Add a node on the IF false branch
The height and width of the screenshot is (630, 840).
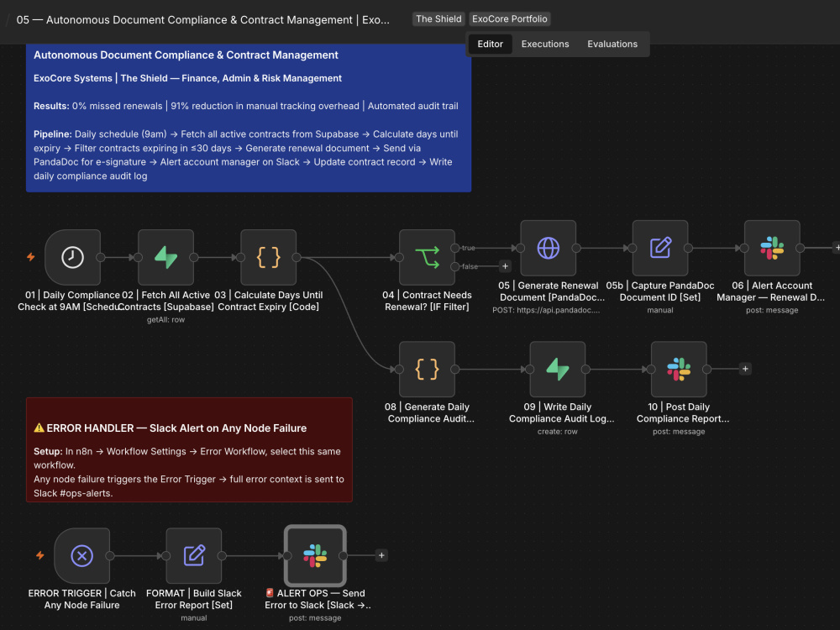pyautogui.click(x=505, y=266)
